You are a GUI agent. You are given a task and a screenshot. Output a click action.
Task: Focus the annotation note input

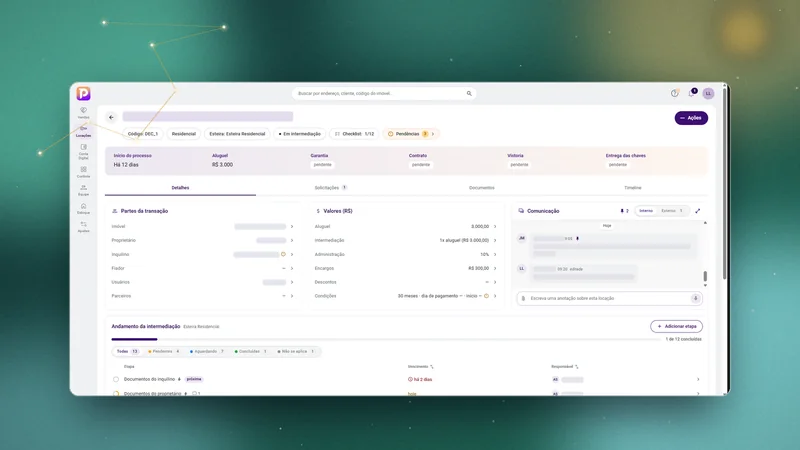[607, 298]
